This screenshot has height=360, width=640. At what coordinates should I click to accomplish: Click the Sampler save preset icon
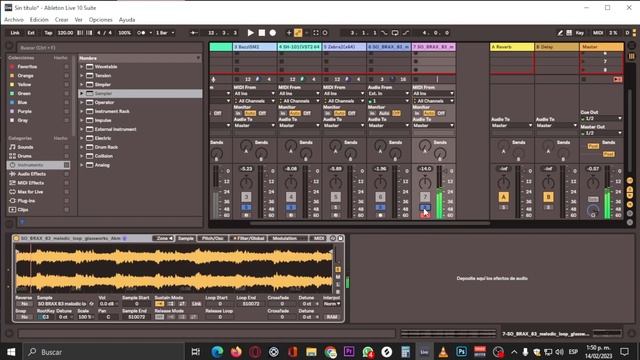340,238
